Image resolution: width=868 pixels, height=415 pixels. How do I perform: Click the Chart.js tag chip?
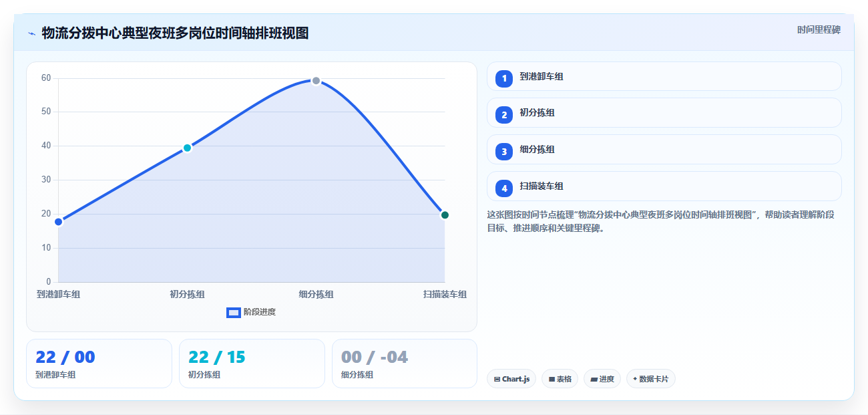click(511, 379)
